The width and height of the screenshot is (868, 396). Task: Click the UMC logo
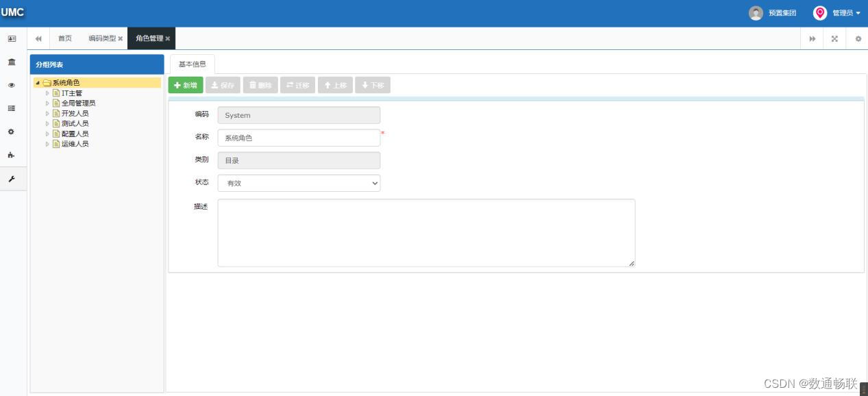point(12,12)
